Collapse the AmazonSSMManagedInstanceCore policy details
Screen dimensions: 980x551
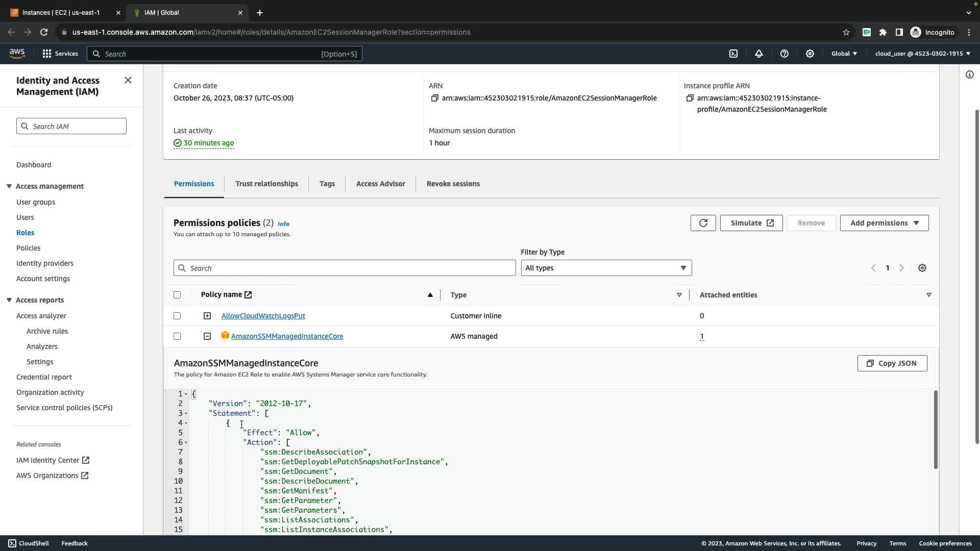(207, 336)
